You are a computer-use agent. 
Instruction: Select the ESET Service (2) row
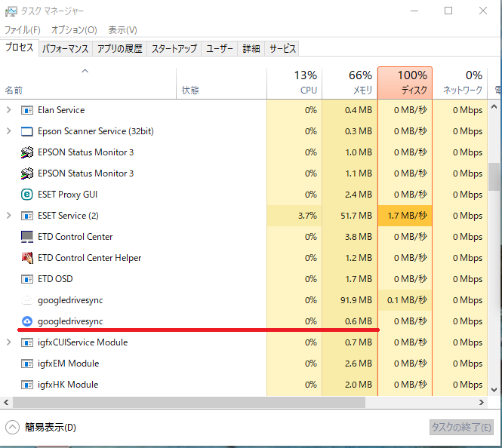244,216
